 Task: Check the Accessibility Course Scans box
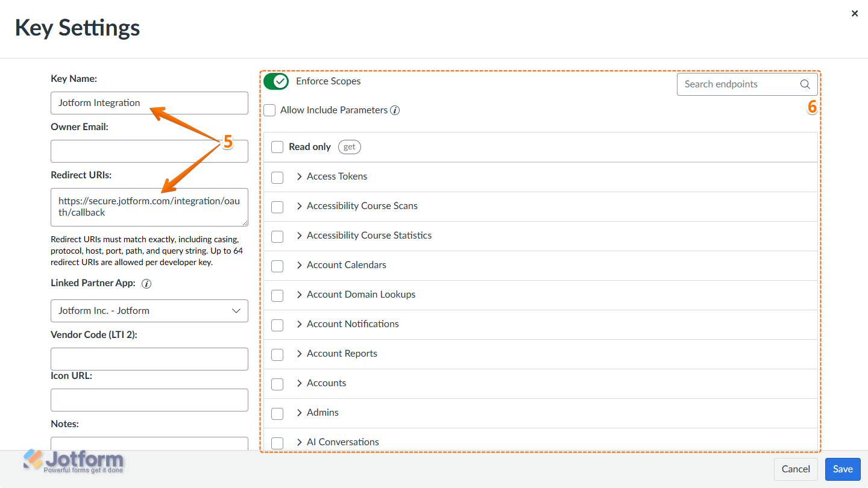(277, 207)
